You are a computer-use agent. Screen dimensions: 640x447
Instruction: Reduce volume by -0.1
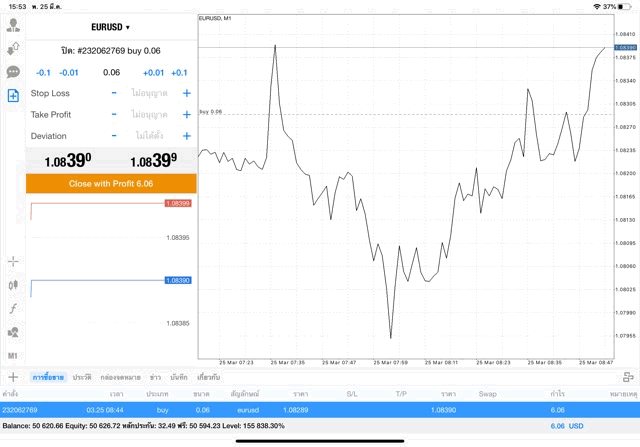[43, 73]
